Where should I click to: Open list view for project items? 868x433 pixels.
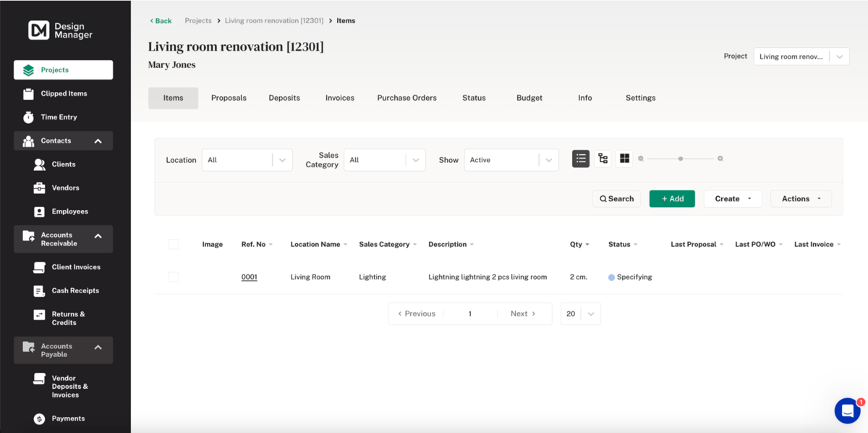coord(581,158)
